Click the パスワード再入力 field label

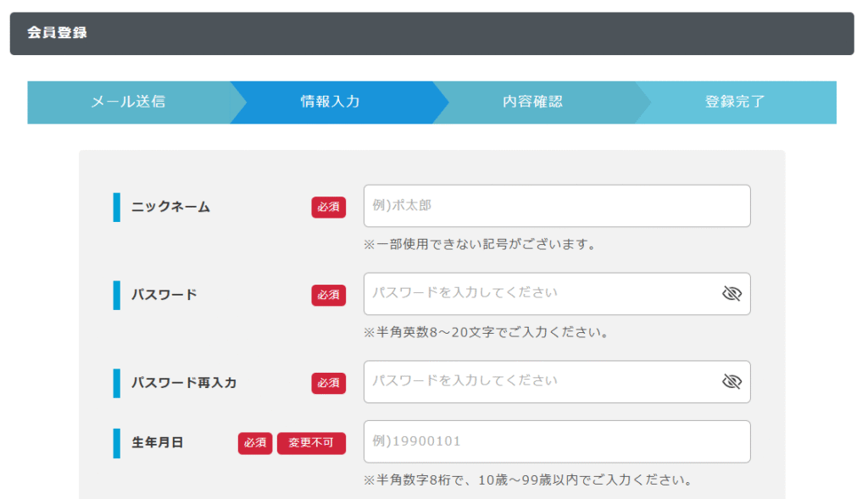pos(184,383)
